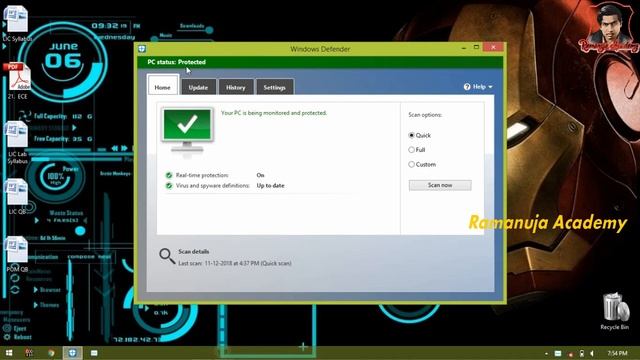This screenshot has height=360, width=640.
Task: Click the PC status: Protected text
Action: pos(176,62)
